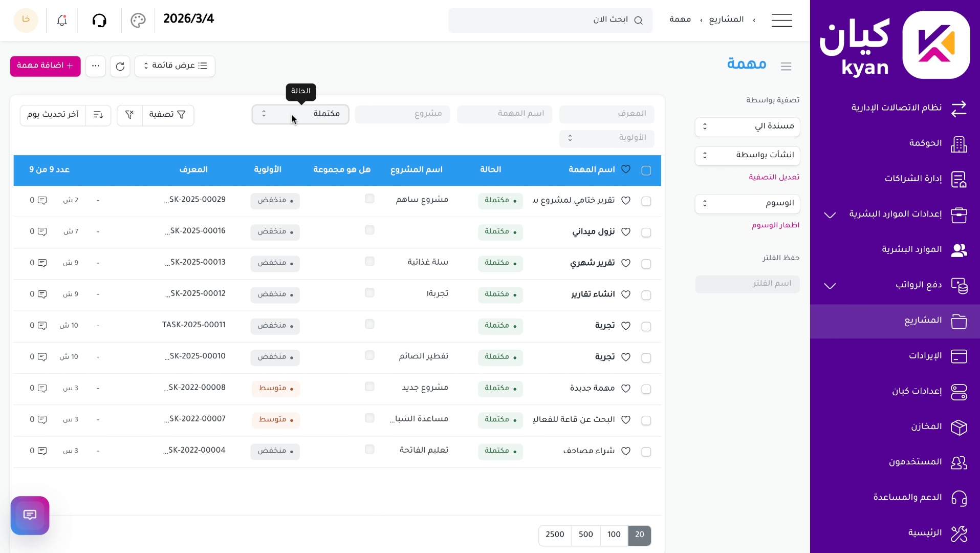Screen dimensions: 980x553
Task: Clear filters using the filter-x icon
Action: [129, 115]
